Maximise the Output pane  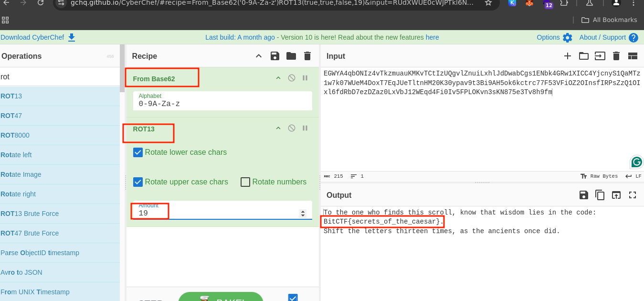point(633,195)
